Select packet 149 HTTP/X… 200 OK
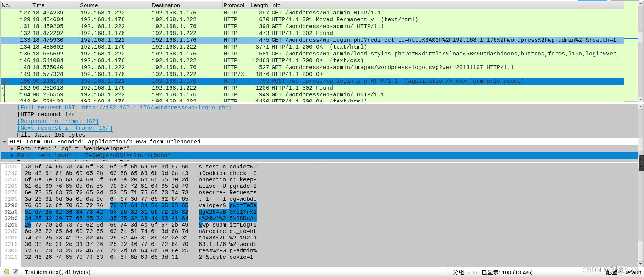Viewport: 644px width, 277px height. (x=312, y=74)
